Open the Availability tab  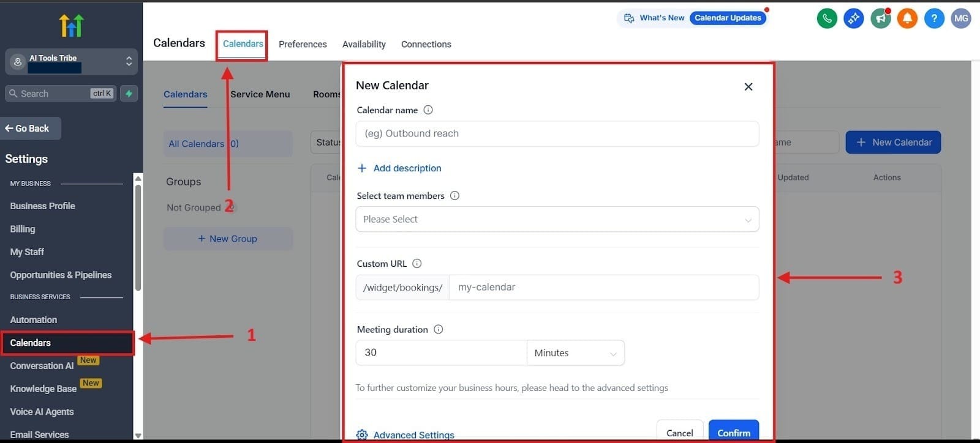364,44
